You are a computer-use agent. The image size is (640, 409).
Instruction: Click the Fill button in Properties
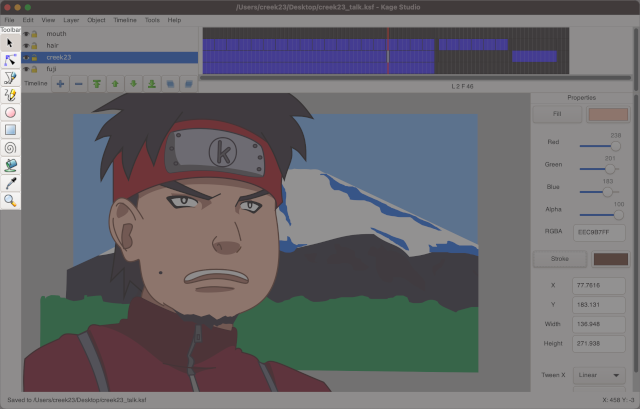pyautogui.click(x=557, y=115)
